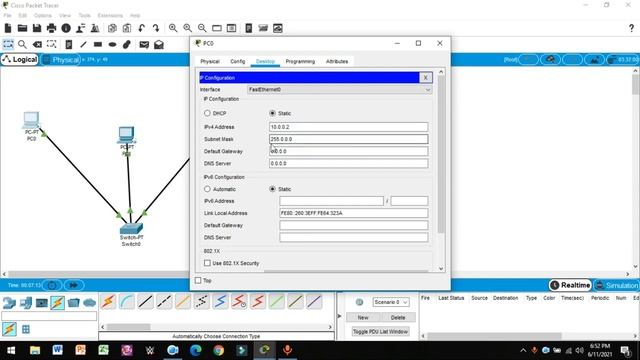Image resolution: width=640 pixels, height=360 pixels.
Task: Click the New scenario button
Action: click(x=363, y=317)
